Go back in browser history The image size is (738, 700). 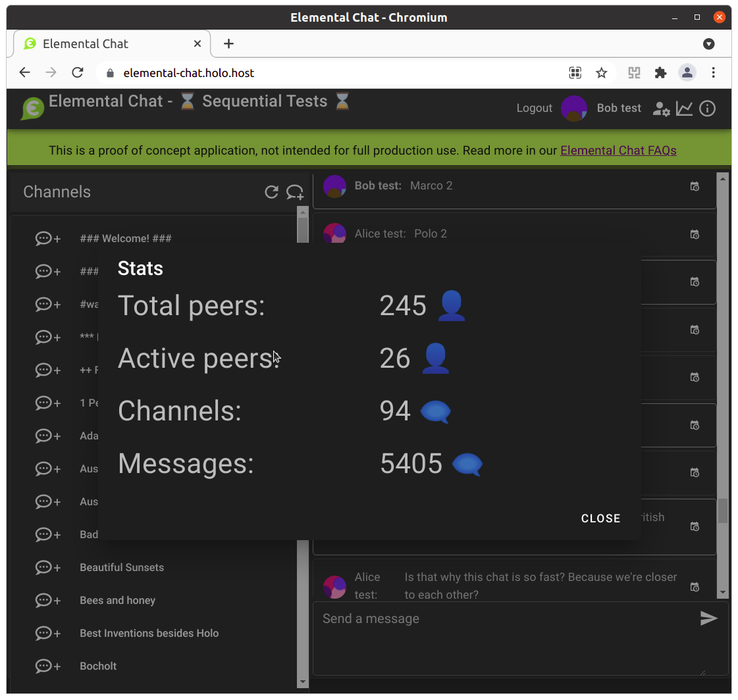[24, 72]
